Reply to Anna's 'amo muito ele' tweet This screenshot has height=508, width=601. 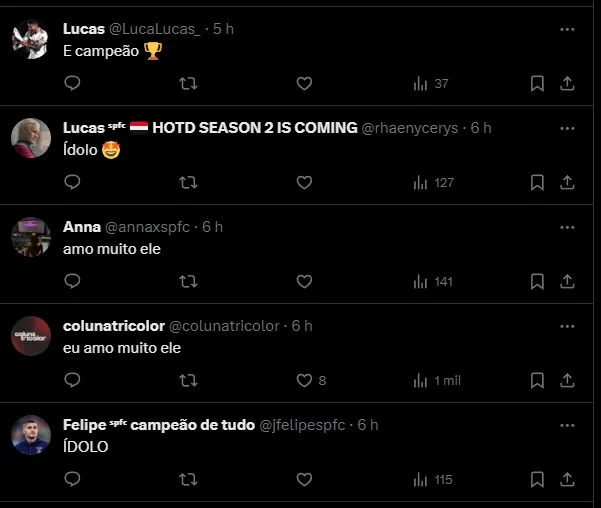point(72,281)
